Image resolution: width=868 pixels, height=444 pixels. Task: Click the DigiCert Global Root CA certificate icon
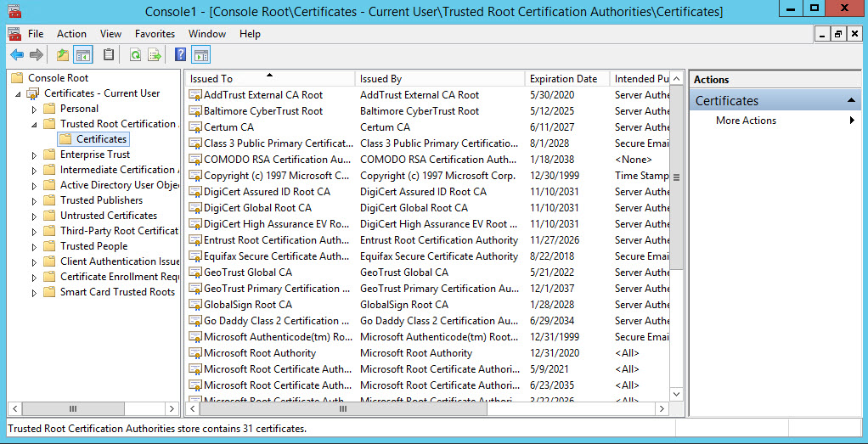(194, 208)
